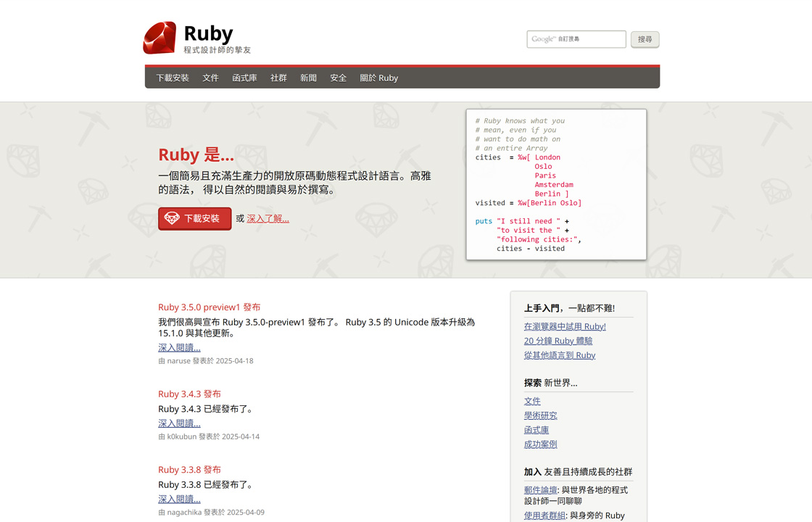Click 深入閱讀 under Ruby 3.3.8
The height and width of the screenshot is (522, 812).
tap(179, 499)
